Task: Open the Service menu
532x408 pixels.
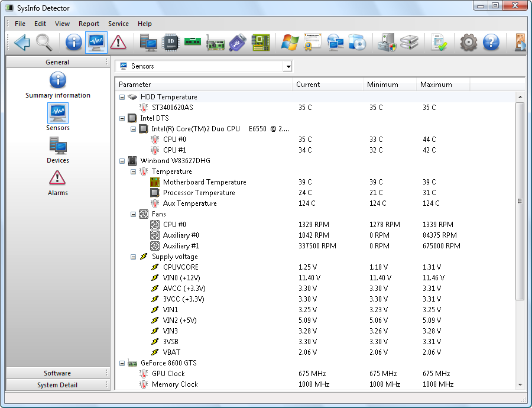Action: point(118,24)
